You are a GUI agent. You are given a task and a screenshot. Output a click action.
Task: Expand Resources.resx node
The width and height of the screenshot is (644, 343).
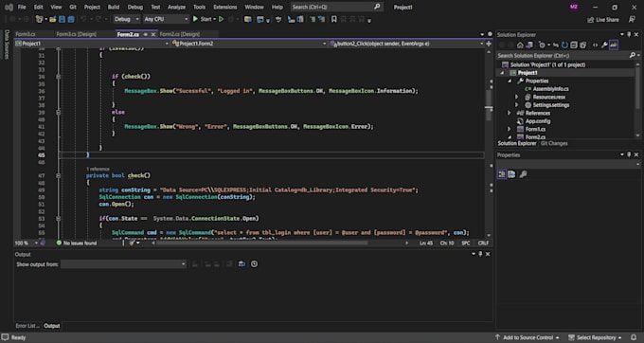pyautogui.click(x=517, y=97)
